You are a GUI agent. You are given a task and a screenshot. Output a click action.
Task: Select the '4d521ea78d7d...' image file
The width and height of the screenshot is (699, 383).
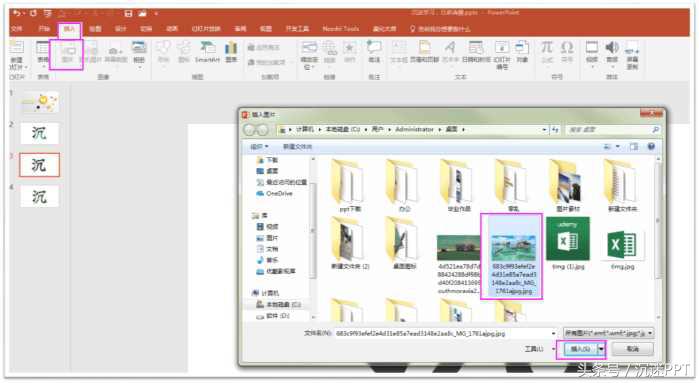(x=458, y=264)
